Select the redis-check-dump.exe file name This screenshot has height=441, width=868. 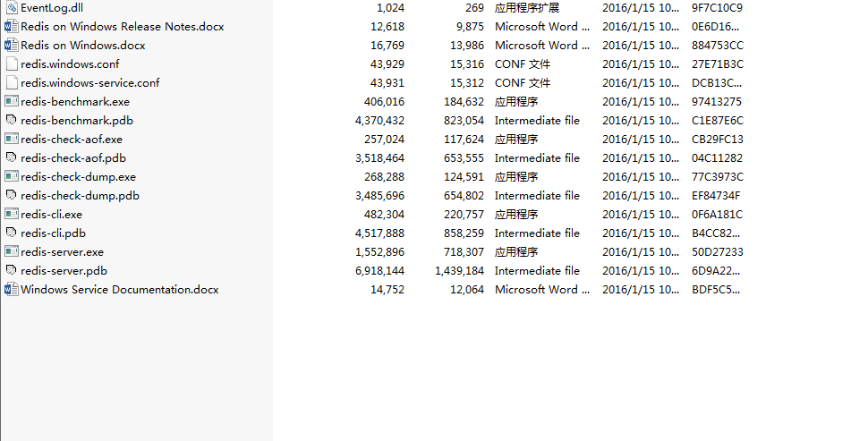point(78,176)
